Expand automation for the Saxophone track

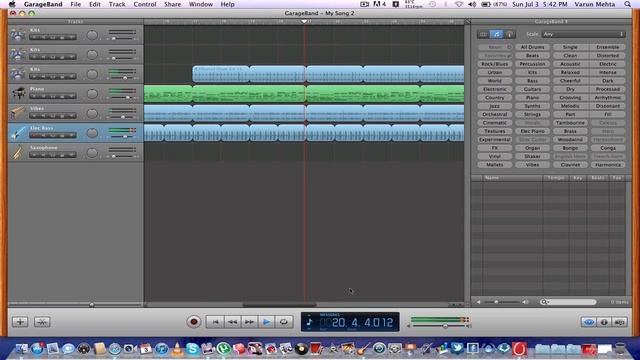coord(71,155)
